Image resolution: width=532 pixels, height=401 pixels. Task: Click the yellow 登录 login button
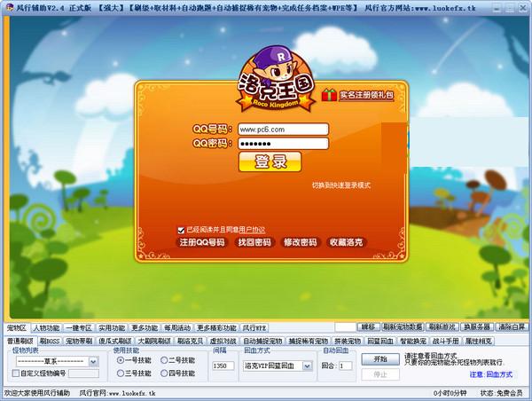[x=270, y=161]
